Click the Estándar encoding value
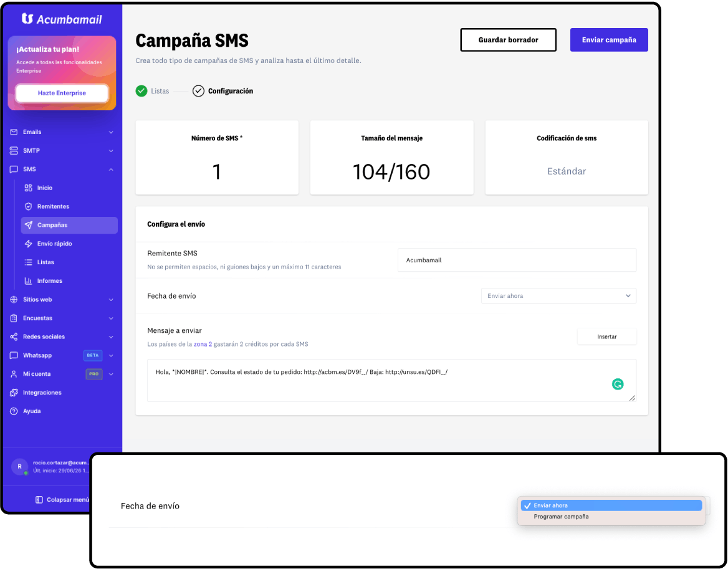 [567, 171]
